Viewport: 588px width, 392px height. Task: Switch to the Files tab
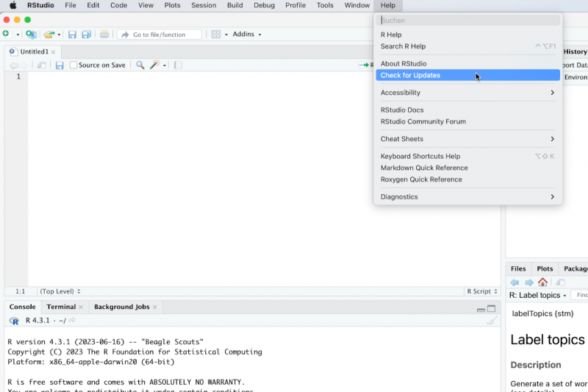pos(518,268)
